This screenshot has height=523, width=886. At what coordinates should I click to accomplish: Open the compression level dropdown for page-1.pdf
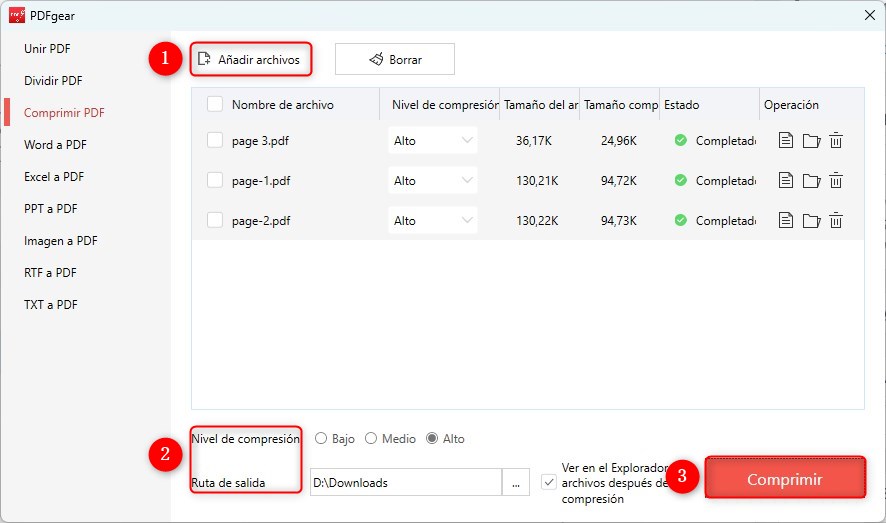pyautogui.click(x=432, y=181)
